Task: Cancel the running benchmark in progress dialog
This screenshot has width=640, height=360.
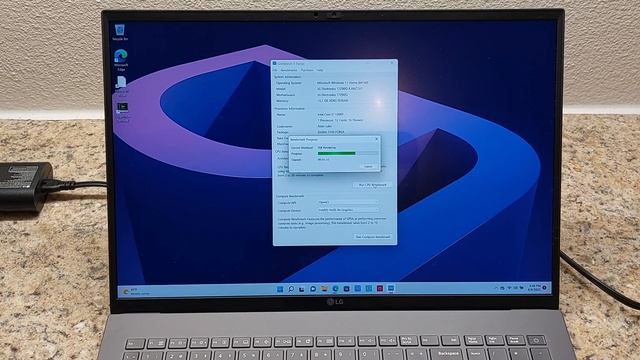Action: (x=368, y=167)
